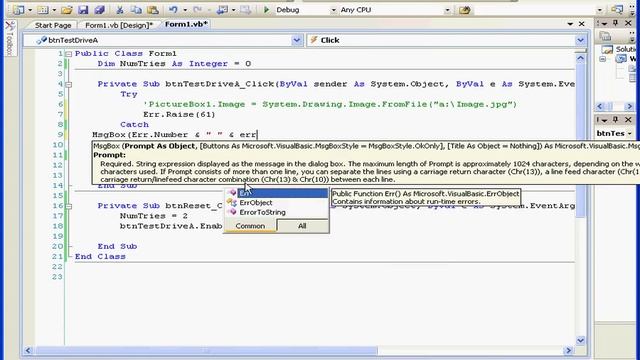Click the Paste clipboard icon
Image resolution: width=640 pixels, height=360 pixels.
[153, 9]
